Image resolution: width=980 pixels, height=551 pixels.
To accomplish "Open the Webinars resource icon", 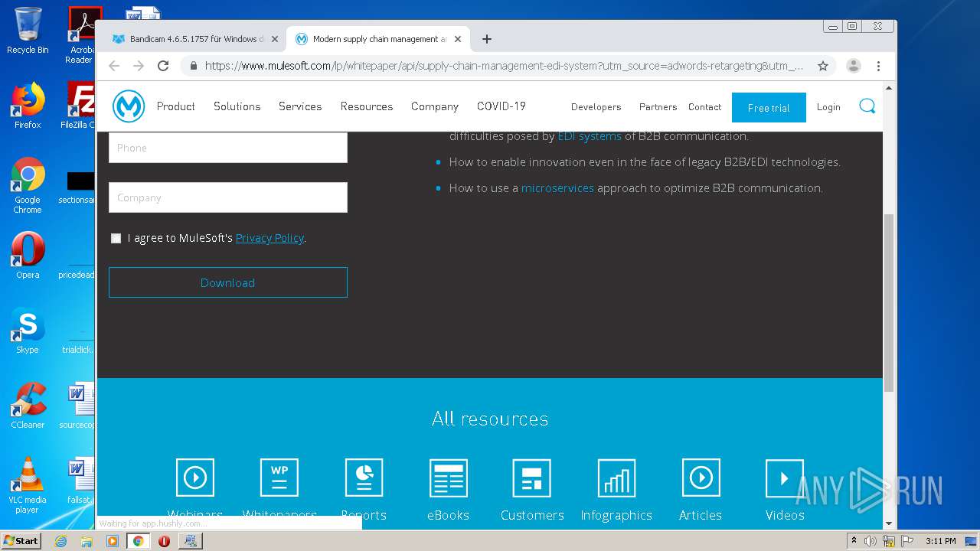I will point(195,478).
